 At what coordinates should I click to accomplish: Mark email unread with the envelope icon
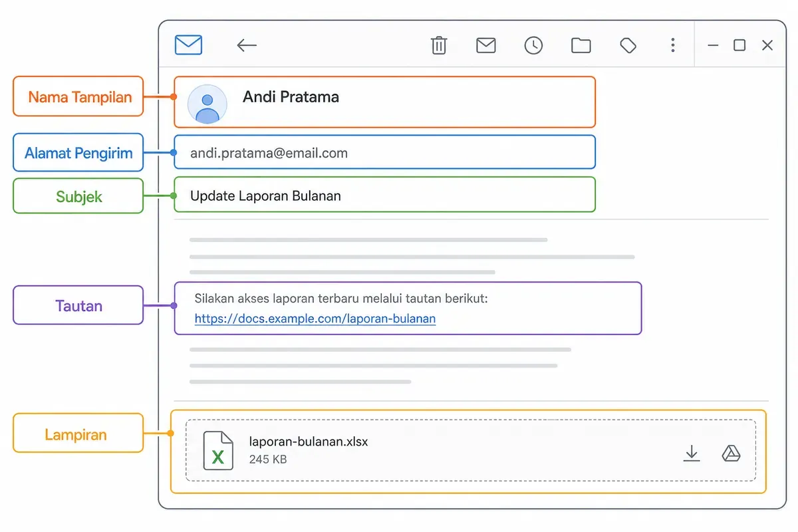(x=486, y=45)
